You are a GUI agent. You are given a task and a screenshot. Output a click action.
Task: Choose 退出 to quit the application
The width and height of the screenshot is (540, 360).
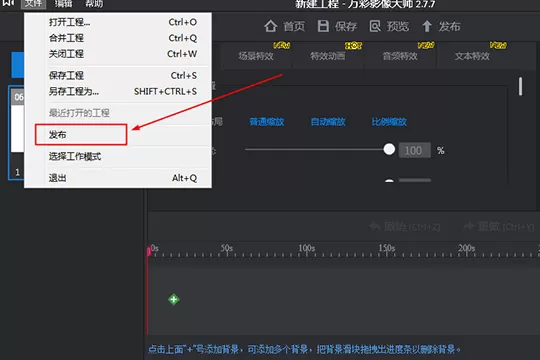(x=118, y=178)
